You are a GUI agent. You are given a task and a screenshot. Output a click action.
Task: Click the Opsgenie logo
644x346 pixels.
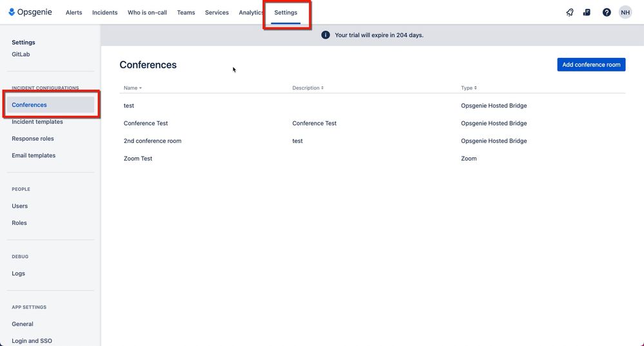coord(30,12)
